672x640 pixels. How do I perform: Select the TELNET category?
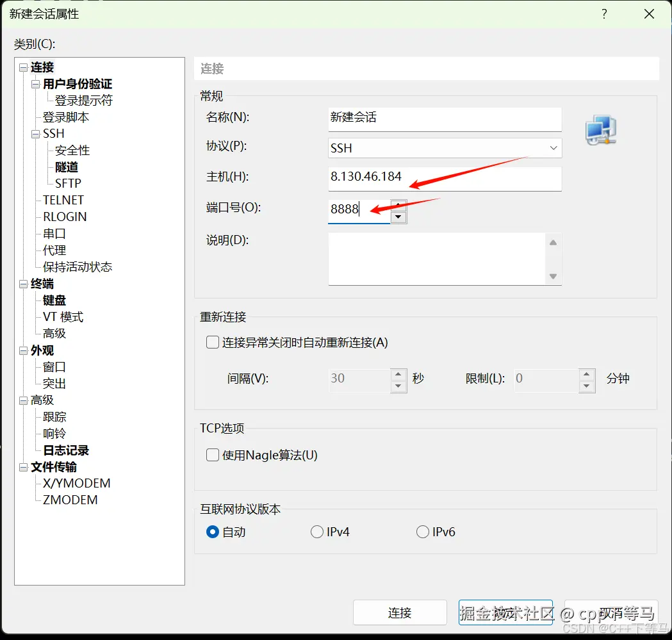pyautogui.click(x=62, y=200)
